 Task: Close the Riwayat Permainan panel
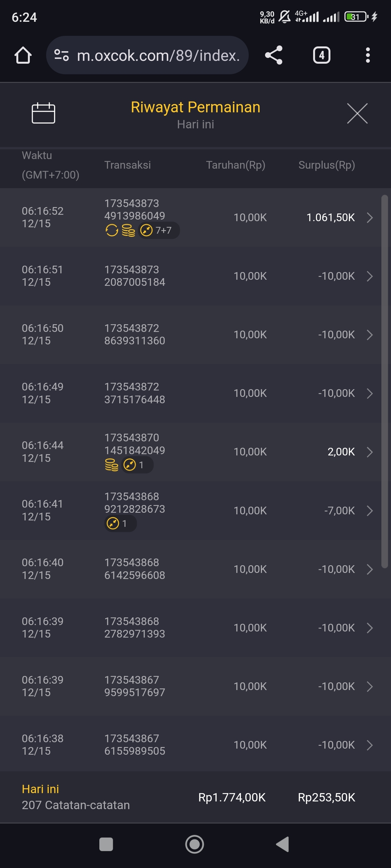coord(357,114)
